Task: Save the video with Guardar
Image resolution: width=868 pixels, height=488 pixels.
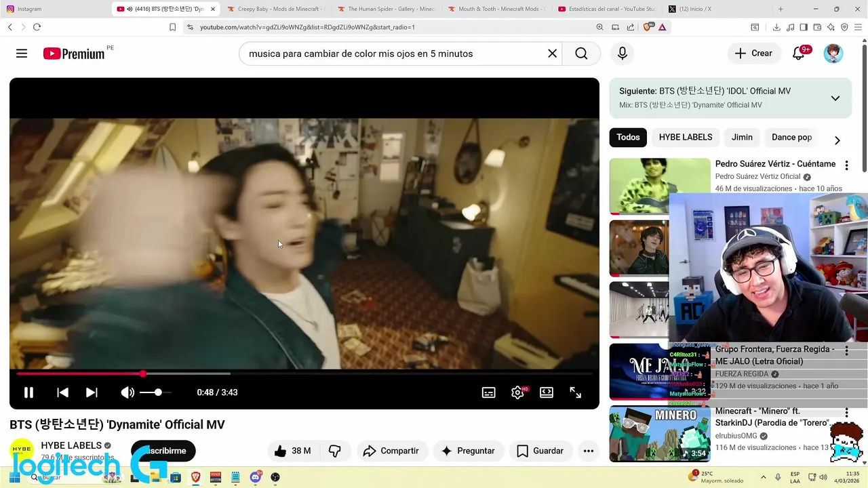Action: coord(540,451)
